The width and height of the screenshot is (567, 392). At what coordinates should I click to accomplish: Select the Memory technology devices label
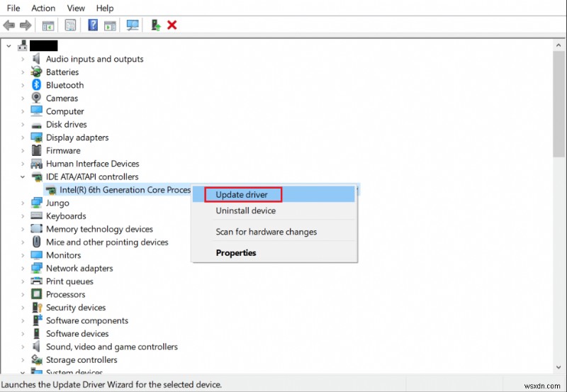[99, 229]
